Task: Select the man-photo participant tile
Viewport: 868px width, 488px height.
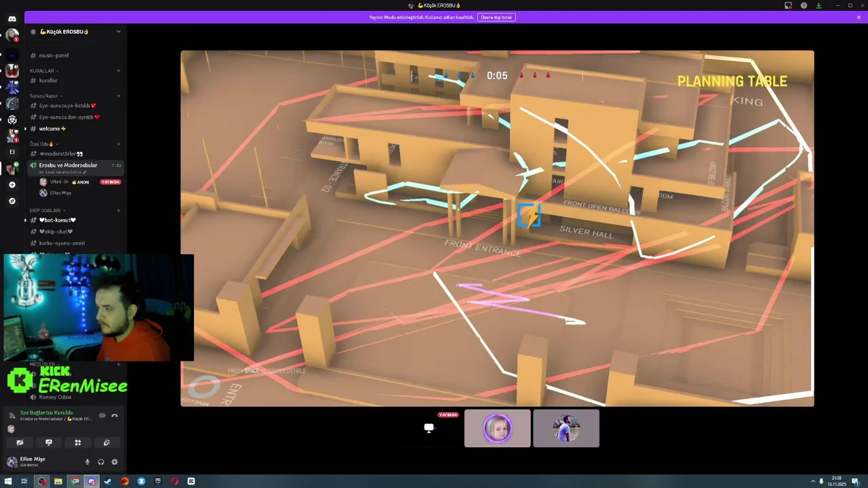Action: click(566, 428)
